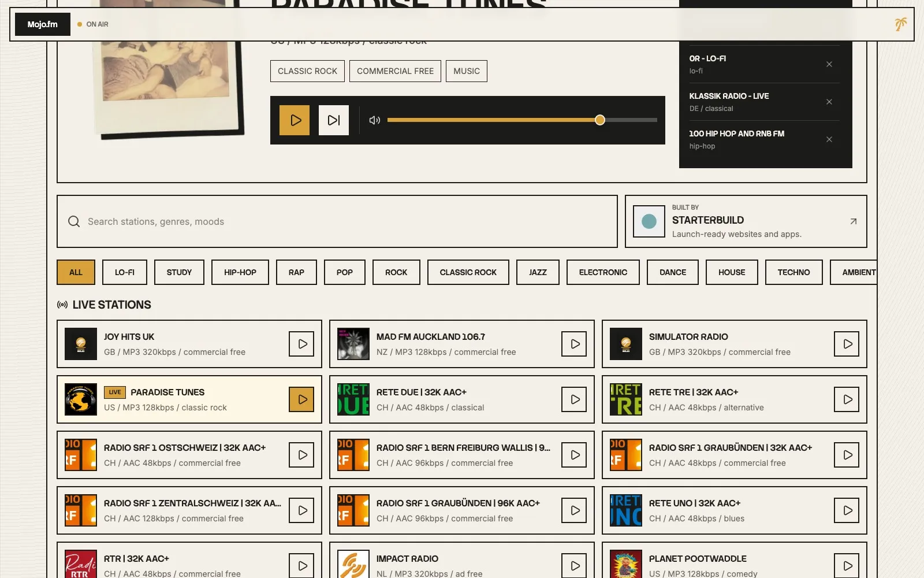Click the palm tree icon in header
Screen dimensions: 924x578
coord(900,24)
